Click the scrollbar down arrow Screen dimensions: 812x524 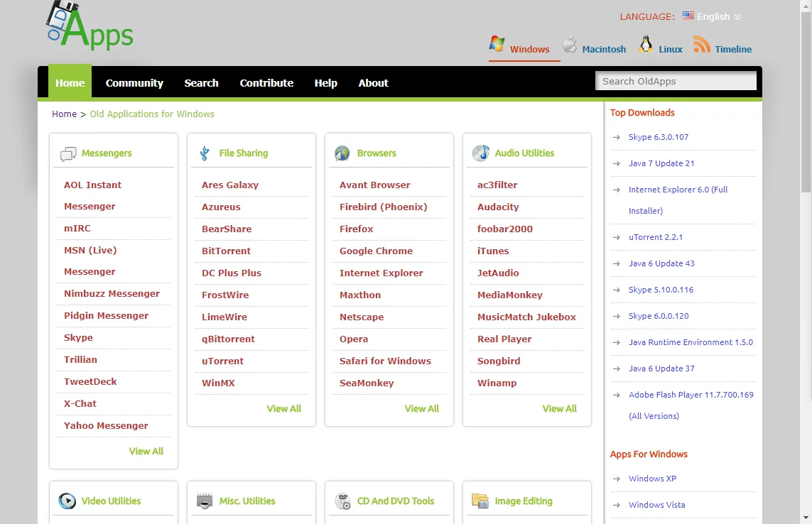point(806,518)
